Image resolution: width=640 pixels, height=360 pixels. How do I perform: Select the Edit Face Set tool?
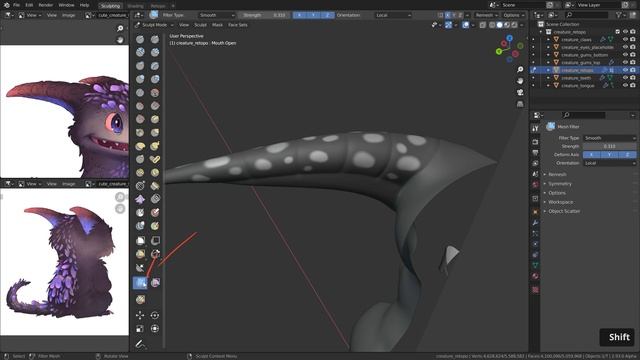[140, 299]
